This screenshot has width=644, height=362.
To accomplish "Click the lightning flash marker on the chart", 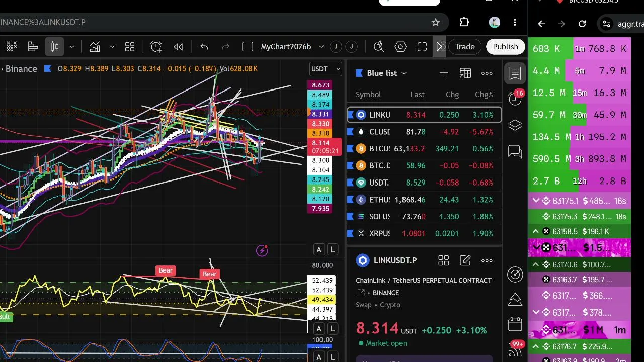I will pyautogui.click(x=262, y=250).
